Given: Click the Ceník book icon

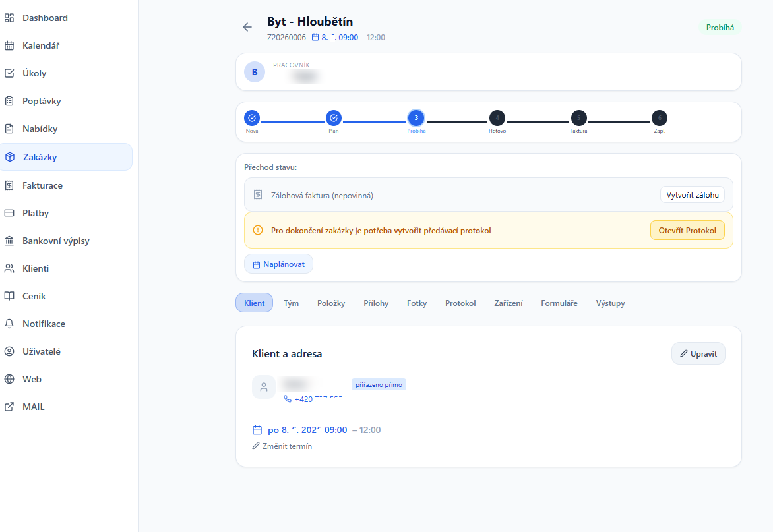Looking at the screenshot, I should coord(9,296).
